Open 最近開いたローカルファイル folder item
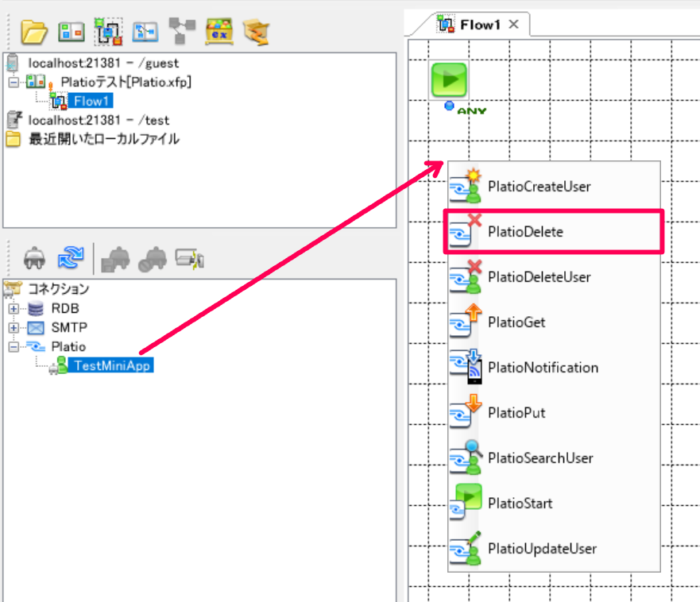 [104, 139]
